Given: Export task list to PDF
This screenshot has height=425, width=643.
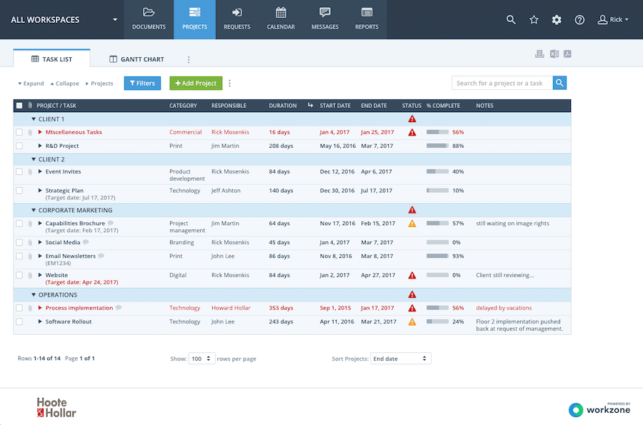Looking at the screenshot, I should pos(567,54).
